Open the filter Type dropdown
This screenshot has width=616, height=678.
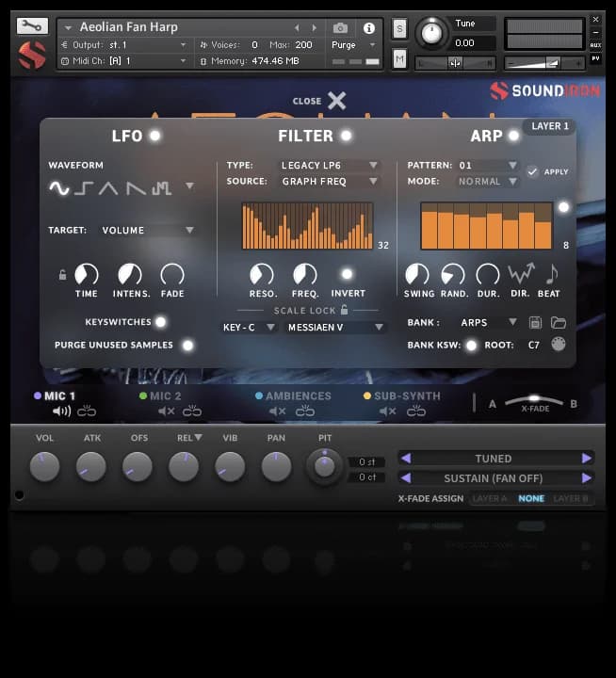329,166
